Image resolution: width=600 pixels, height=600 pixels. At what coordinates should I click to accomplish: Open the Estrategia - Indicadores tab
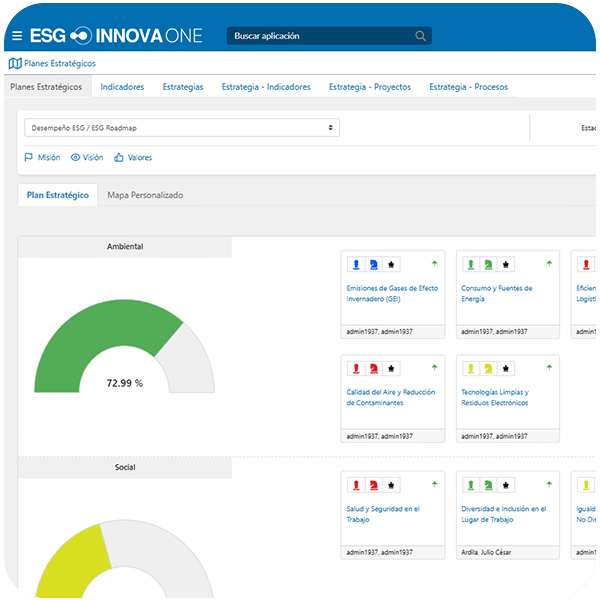click(266, 87)
